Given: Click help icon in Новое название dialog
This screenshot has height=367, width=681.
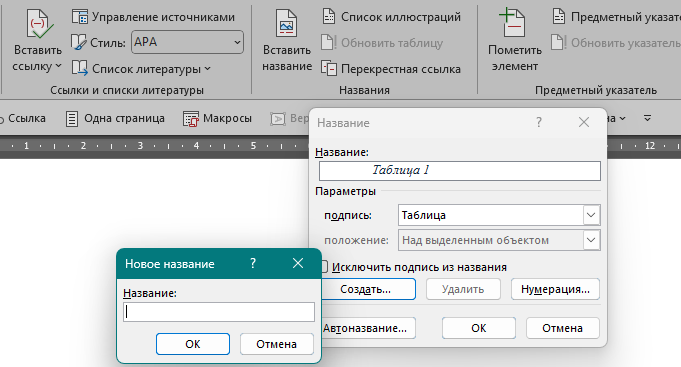Looking at the screenshot, I should click(253, 263).
